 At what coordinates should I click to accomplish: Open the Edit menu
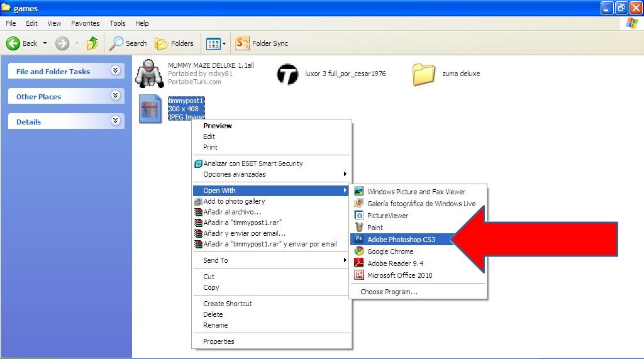[x=31, y=23]
